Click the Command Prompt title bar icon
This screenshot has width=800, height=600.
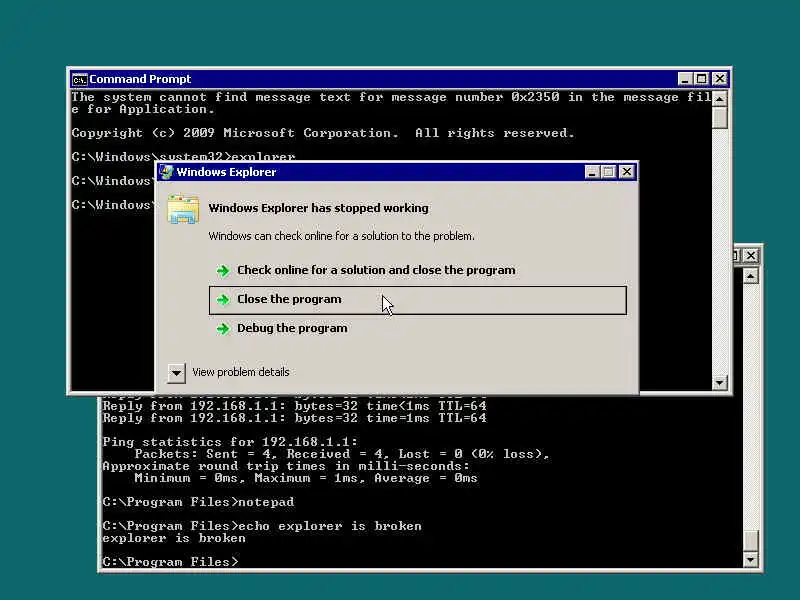[x=79, y=80]
